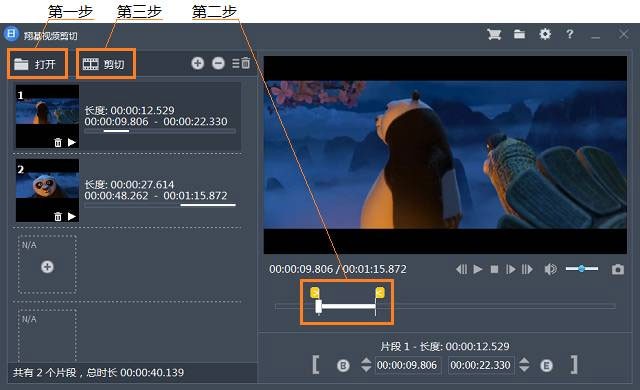Step forward one frame in player
Viewport: 640px width, 390px height.
tap(511, 269)
